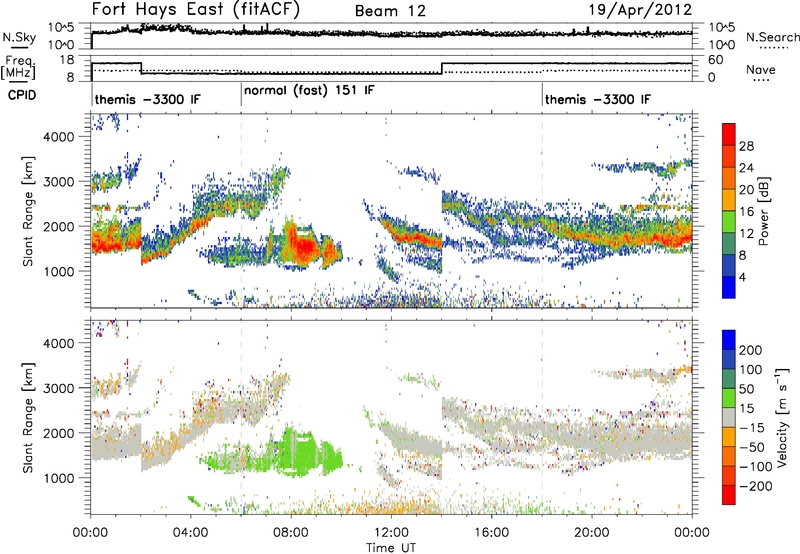Image resolution: width=800 pixels, height=554 pixels.
Task: Click the '08:00' time tick label
Action: pyautogui.click(x=291, y=533)
